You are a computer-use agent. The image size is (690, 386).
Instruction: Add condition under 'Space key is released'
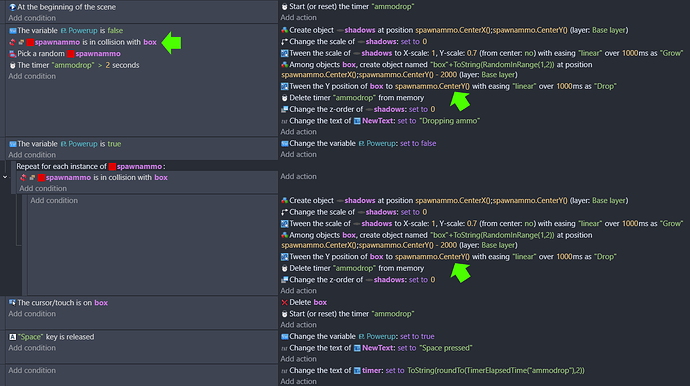point(32,348)
